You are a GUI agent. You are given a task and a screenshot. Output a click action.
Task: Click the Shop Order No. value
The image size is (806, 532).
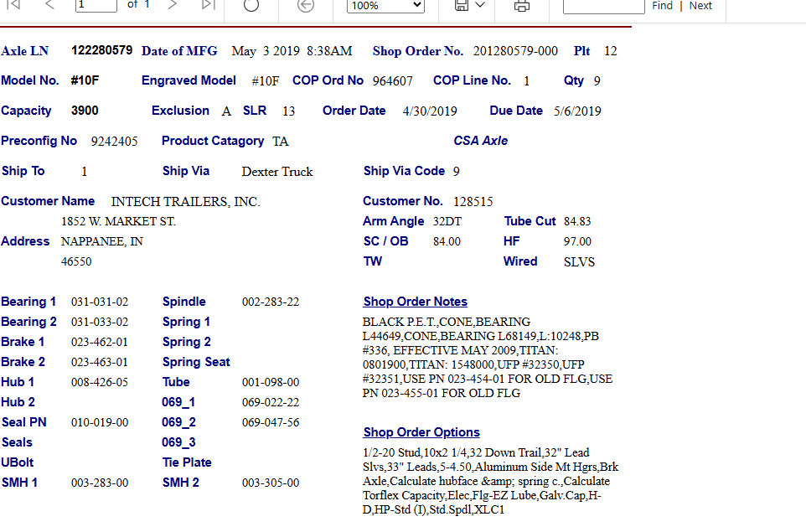[x=514, y=51]
